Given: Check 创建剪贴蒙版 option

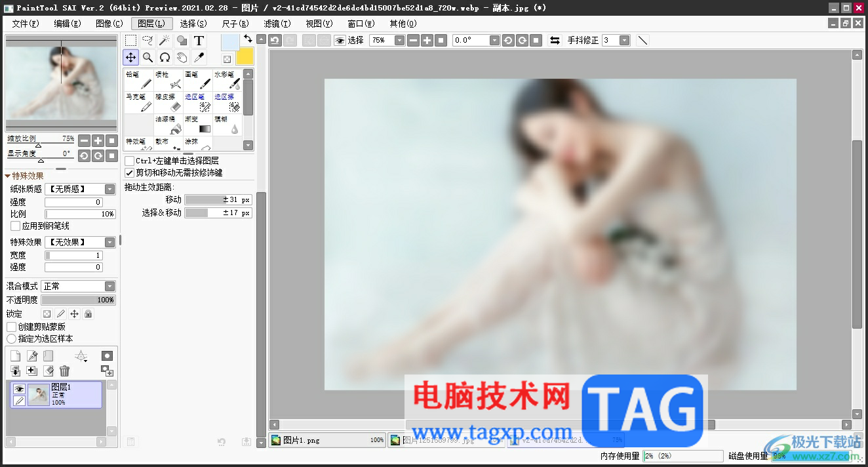Looking at the screenshot, I should [x=11, y=327].
